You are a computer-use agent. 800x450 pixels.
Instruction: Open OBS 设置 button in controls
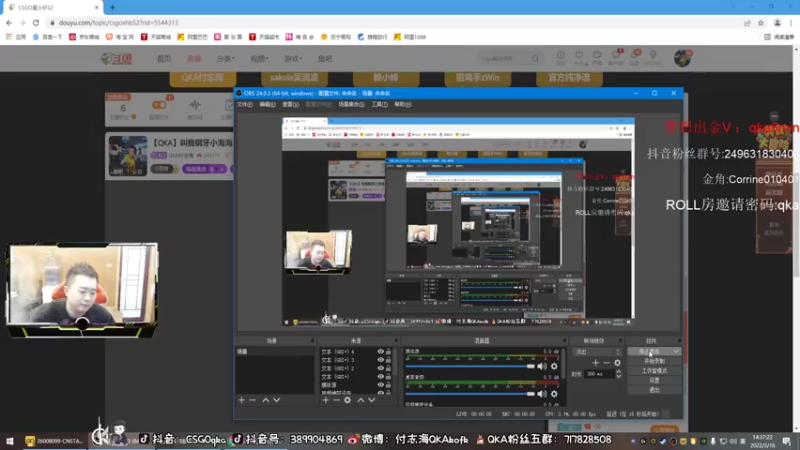[654, 381]
